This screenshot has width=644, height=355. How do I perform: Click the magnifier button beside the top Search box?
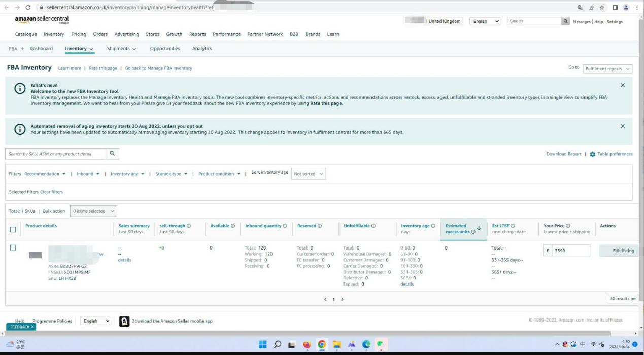(566, 21)
